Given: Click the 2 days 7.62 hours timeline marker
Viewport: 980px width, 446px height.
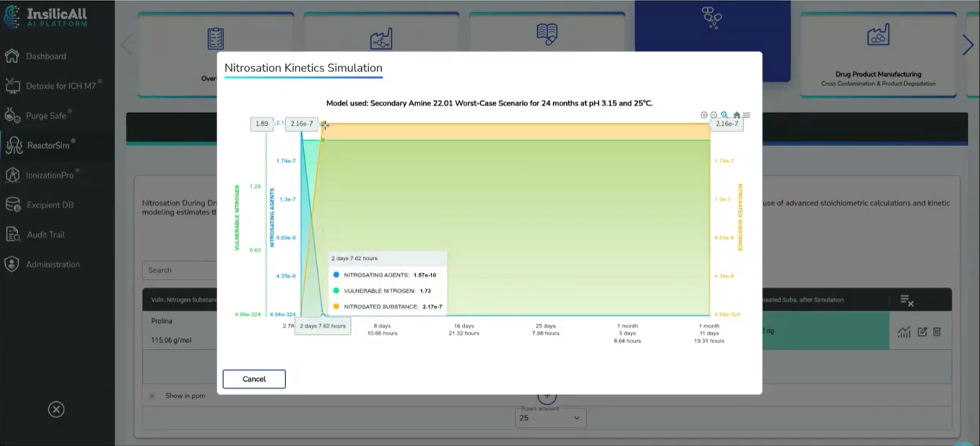Looking at the screenshot, I should pos(323,326).
